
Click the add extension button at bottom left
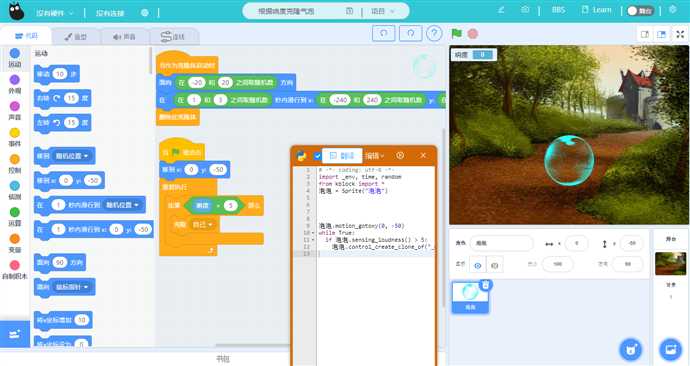15,334
